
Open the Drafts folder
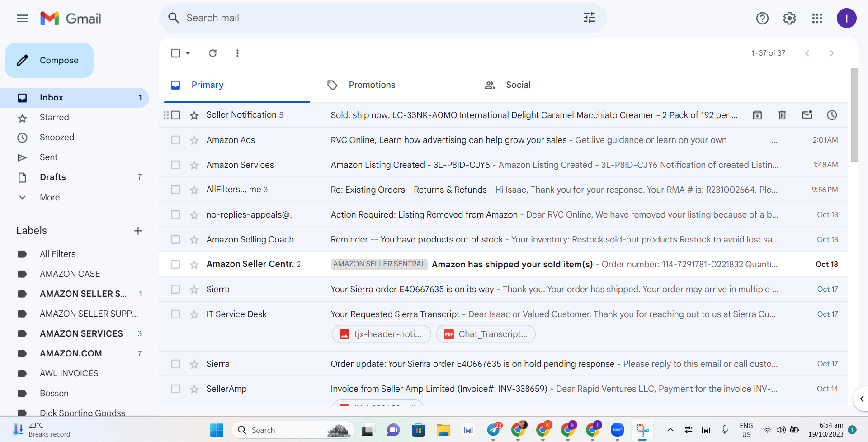point(74,177)
